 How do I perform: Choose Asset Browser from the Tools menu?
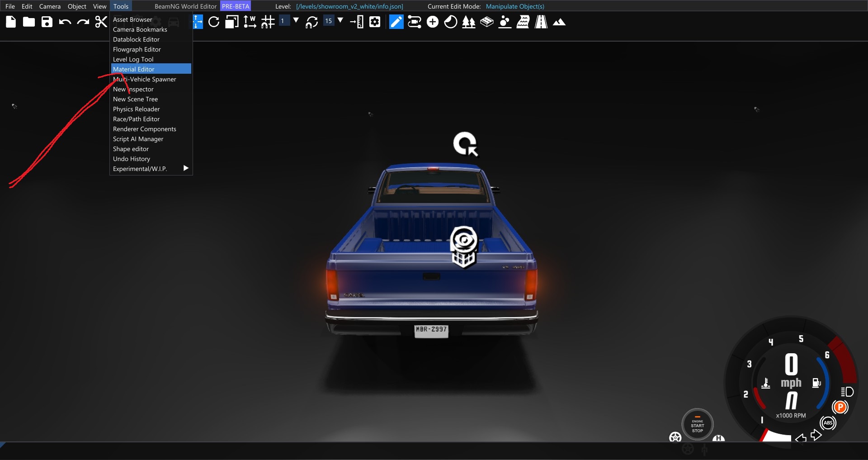[x=151, y=19]
